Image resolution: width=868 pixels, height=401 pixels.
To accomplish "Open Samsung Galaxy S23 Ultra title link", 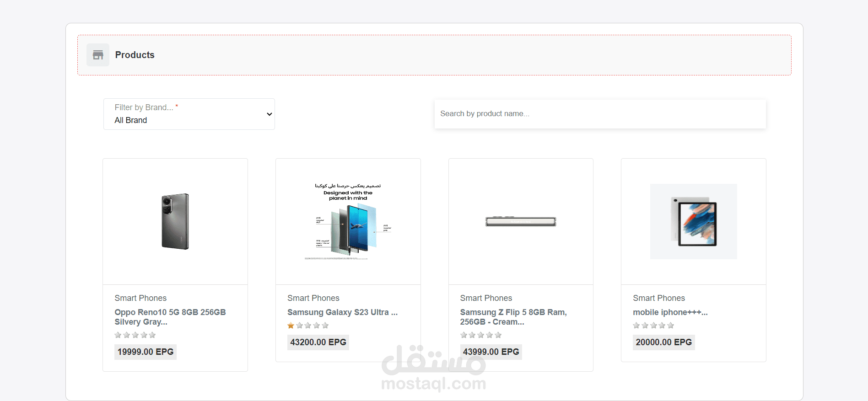I will coord(342,312).
